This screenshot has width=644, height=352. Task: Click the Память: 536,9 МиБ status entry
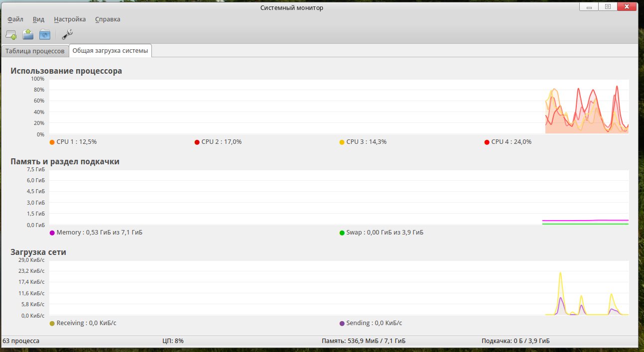pyautogui.click(x=364, y=341)
